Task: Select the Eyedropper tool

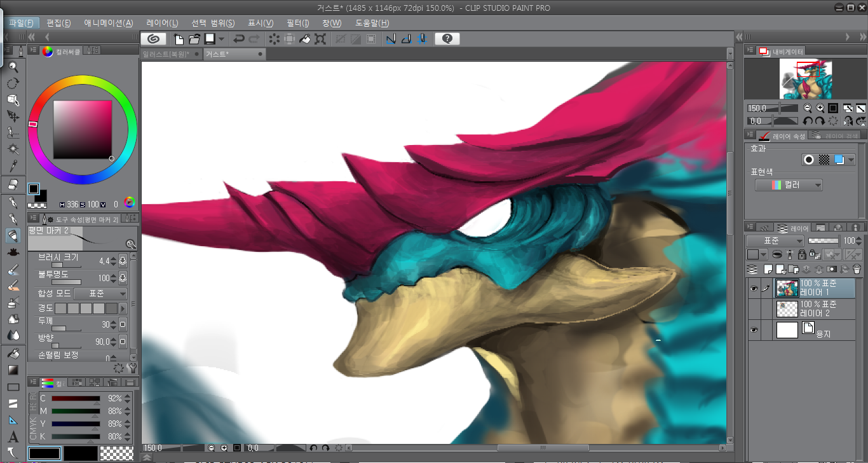Action: pos(13,166)
